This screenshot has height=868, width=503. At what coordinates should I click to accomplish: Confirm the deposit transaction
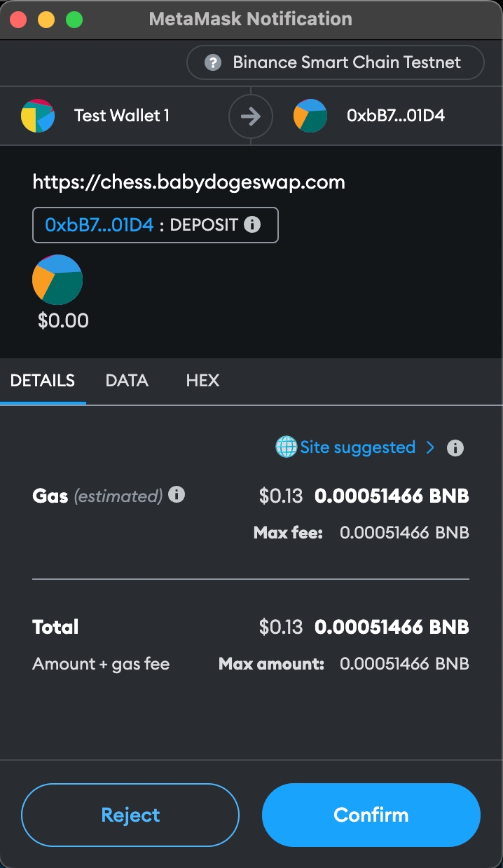(x=371, y=815)
